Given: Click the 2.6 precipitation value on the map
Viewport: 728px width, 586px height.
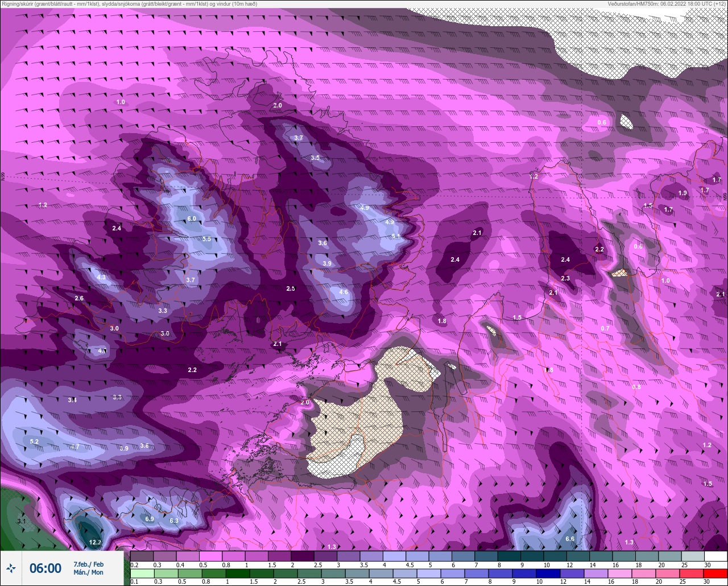Looking at the screenshot, I should coord(79,298).
